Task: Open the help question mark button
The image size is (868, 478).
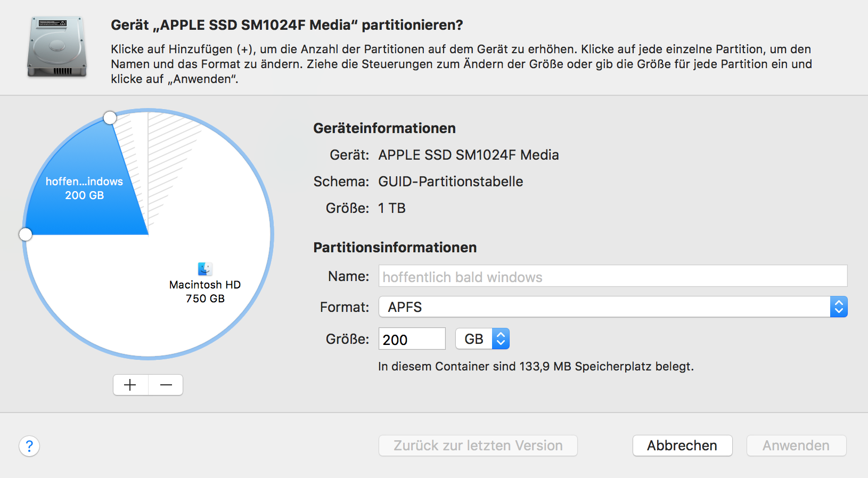Action: (x=29, y=446)
